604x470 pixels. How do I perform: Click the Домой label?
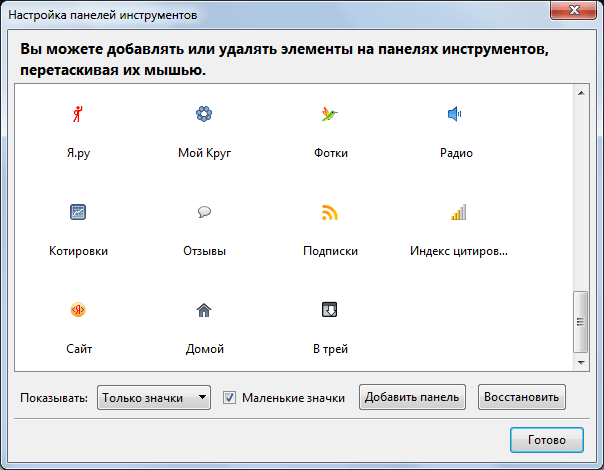coord(205,349)
